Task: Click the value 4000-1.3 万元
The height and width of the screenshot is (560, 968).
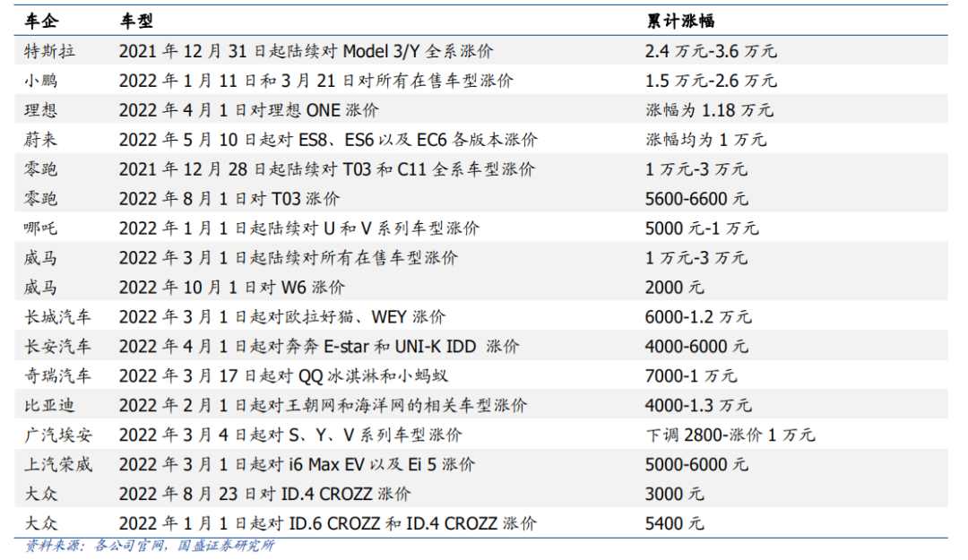Action: coord(698,406)
